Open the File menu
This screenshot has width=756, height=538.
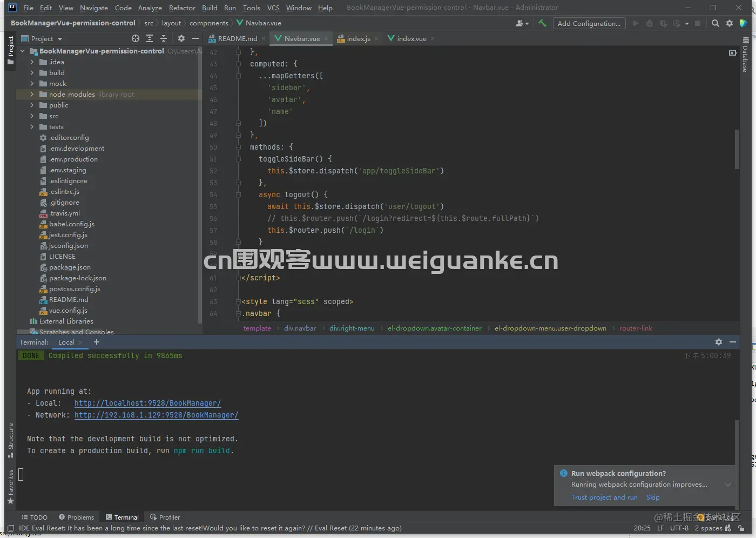click(x=28, y=8)
